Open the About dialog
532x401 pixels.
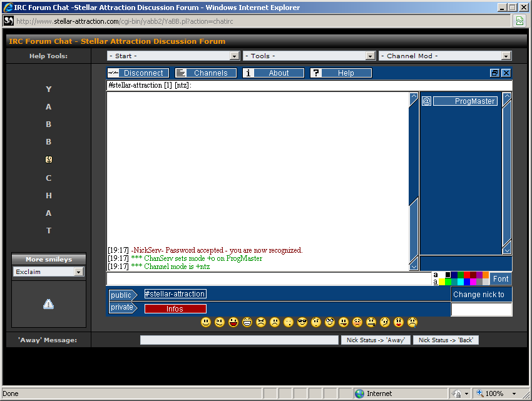coord(273,73)
